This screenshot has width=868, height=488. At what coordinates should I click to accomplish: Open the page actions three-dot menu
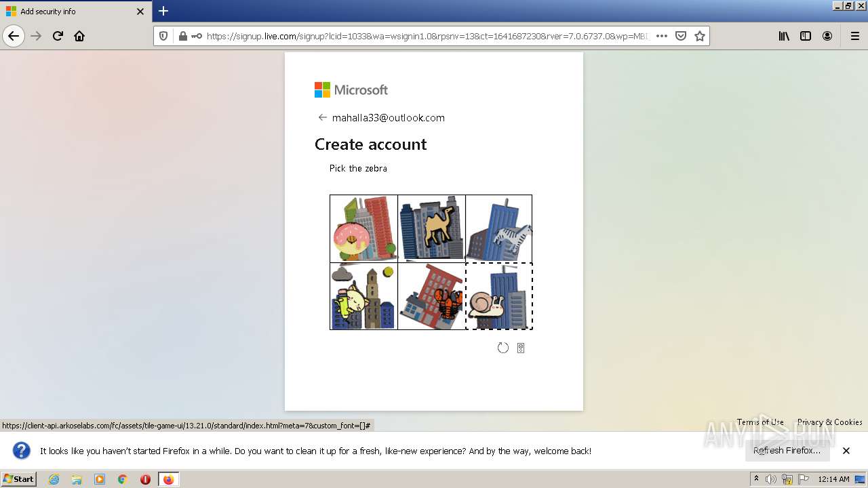click(x=662, y=36)
